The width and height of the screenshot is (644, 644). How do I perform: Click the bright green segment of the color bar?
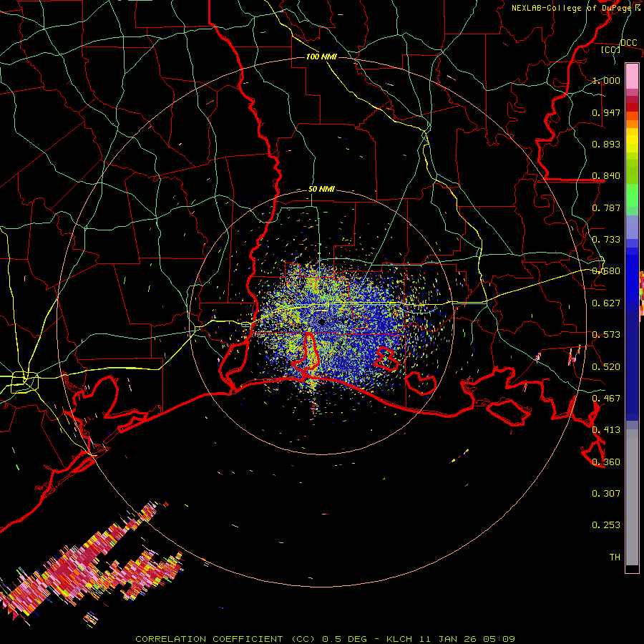[632, 195]
